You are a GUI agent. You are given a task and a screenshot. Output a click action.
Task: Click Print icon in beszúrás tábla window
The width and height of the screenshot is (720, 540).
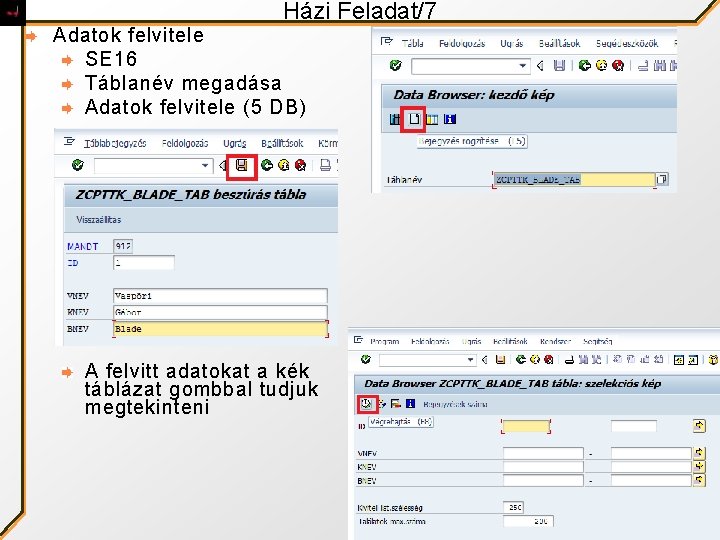[x=325, y=165]
